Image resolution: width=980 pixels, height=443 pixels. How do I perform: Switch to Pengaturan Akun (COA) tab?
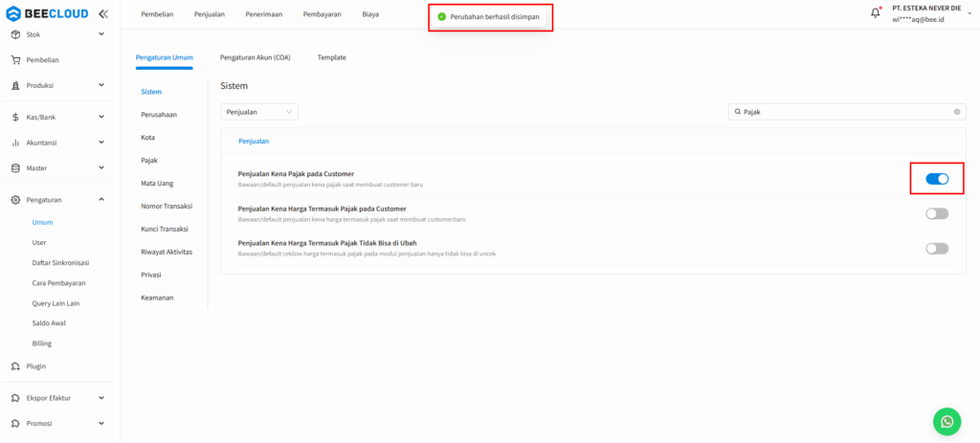[255, 57]
